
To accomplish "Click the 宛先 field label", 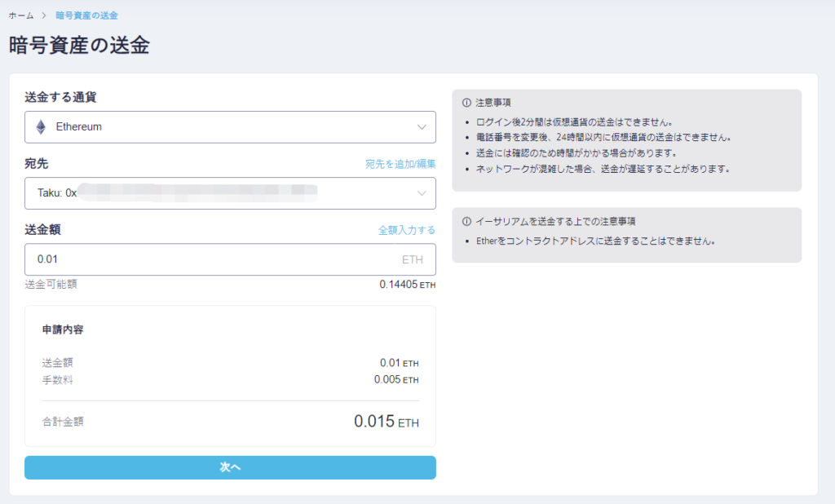I will (36, 164).
